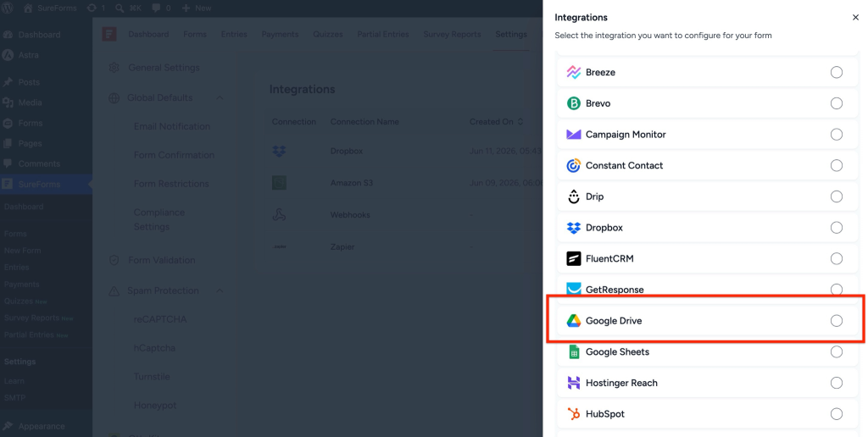This screenshot has height=437, width=868.
Task: Click the FluentCRM black logo icon
Action: coord(574,258)
